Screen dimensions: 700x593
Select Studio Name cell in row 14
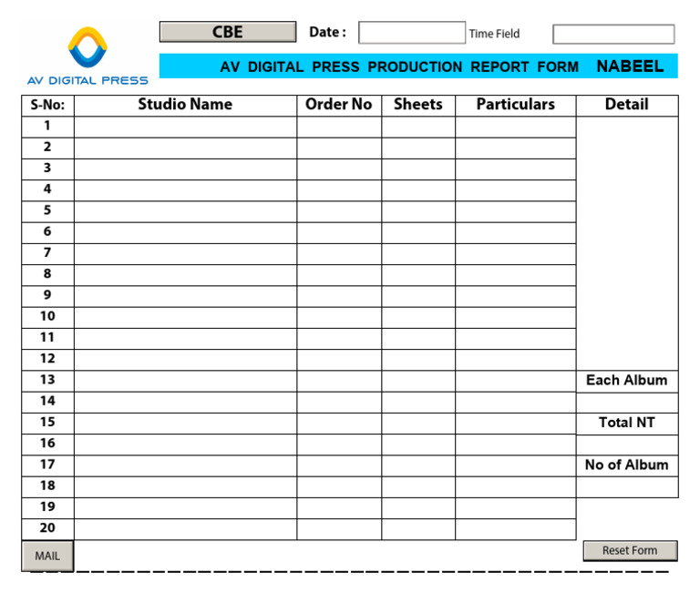[x=185, y=403]
